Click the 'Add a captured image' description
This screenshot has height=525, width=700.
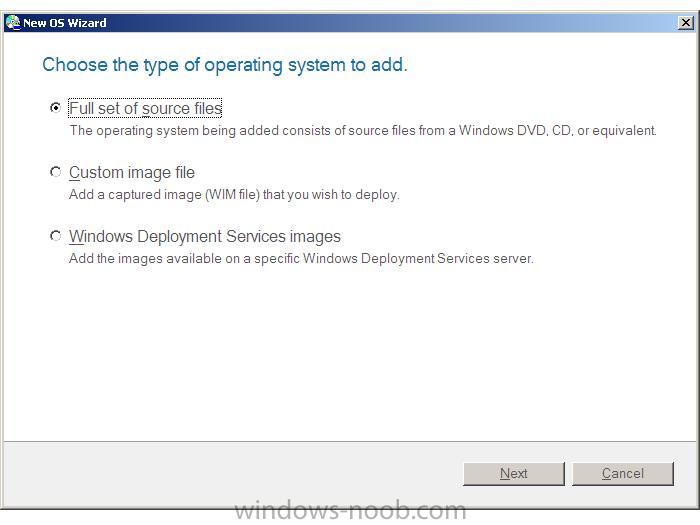coord(234,195)
